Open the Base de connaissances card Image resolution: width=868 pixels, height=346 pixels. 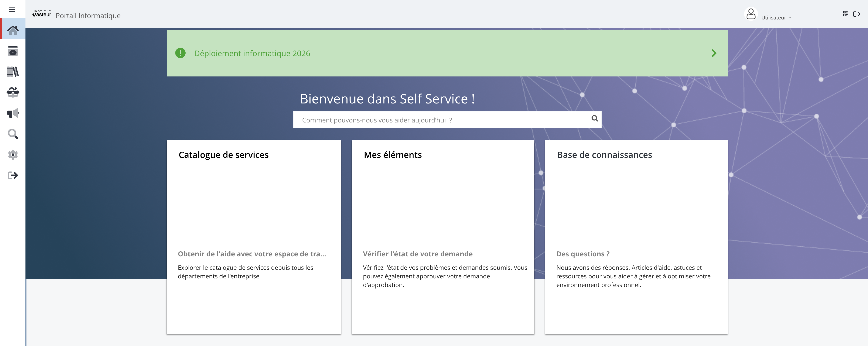(636, 236)
